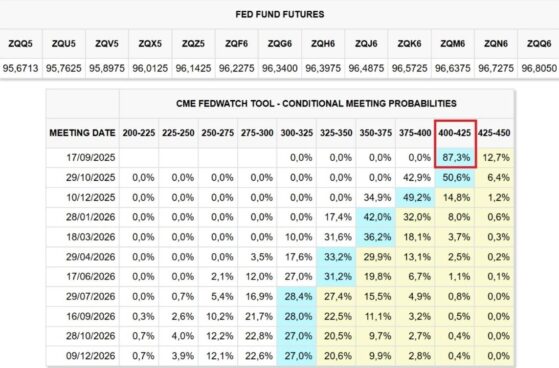Screen dimensions: 559x368
Task: Select the highlighted 87,3% probability cell
Action: pyautogui.click(x=456, y=157)
